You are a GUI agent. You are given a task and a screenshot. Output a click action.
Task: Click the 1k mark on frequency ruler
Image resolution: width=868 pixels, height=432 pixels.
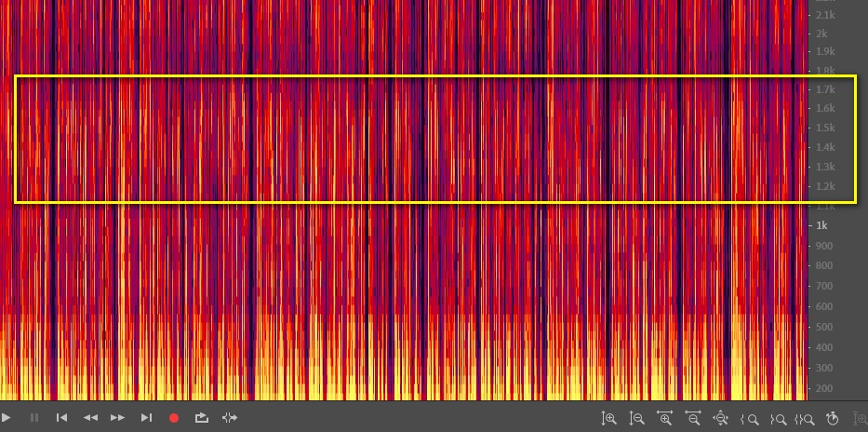(x=821, y=225)
